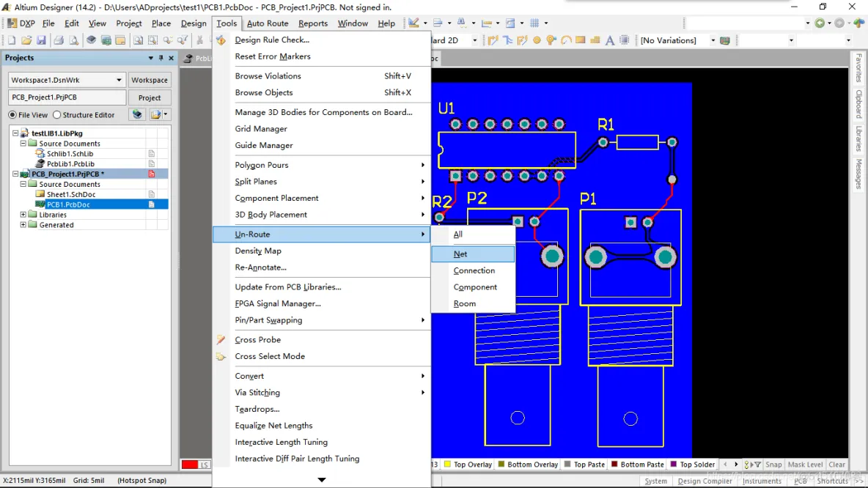Viewport: 868px width, 488px height.
Task: Click the open folder toolbar icon
Action: [x=26, y=40]
